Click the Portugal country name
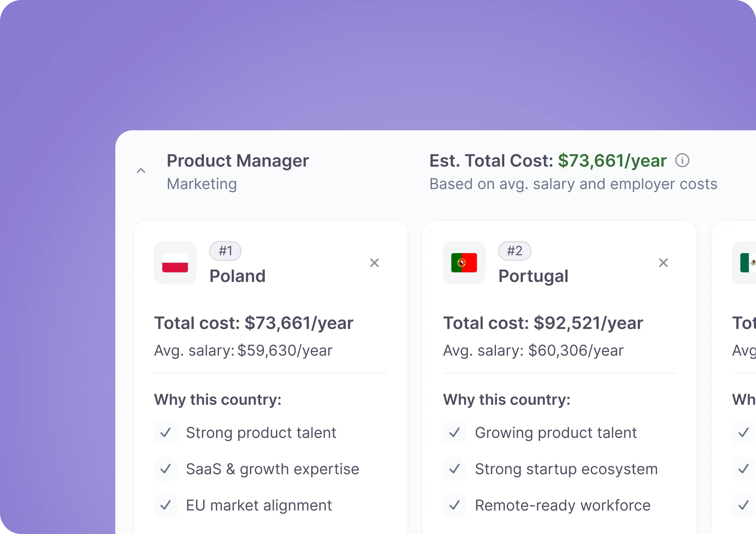The image size is (756, 534). point(533,276)
